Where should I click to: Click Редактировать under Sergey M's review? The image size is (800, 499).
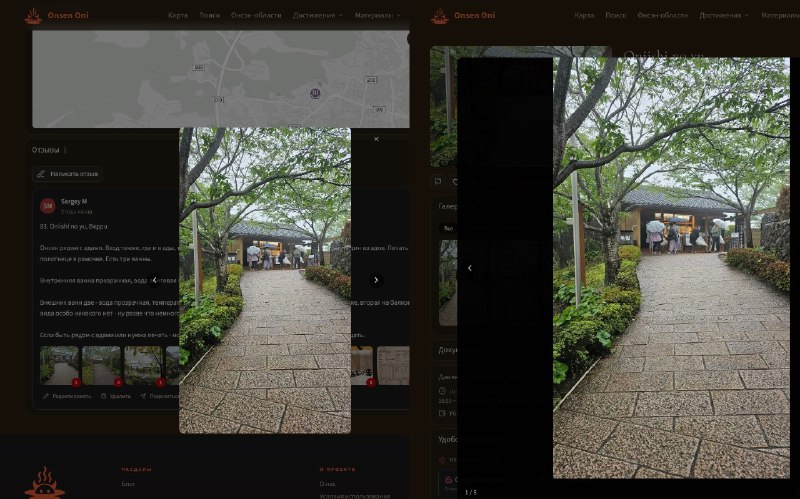click(67, 396)
